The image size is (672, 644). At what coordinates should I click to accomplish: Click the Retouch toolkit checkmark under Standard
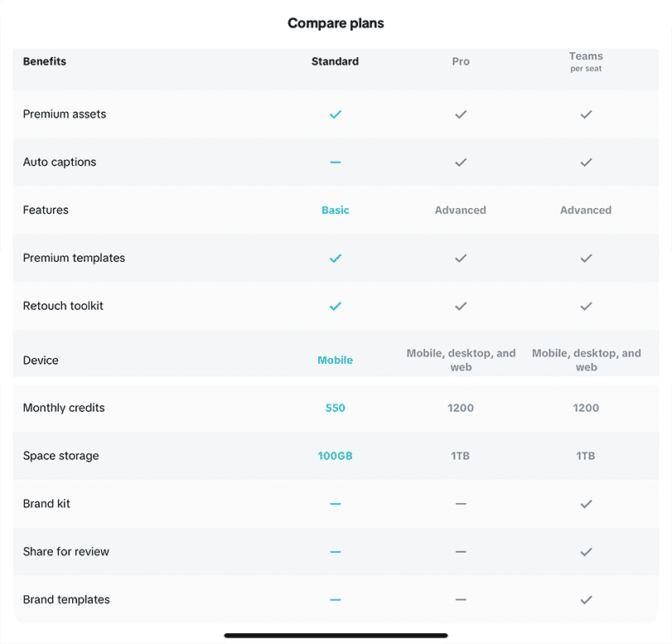click(335, 306)
